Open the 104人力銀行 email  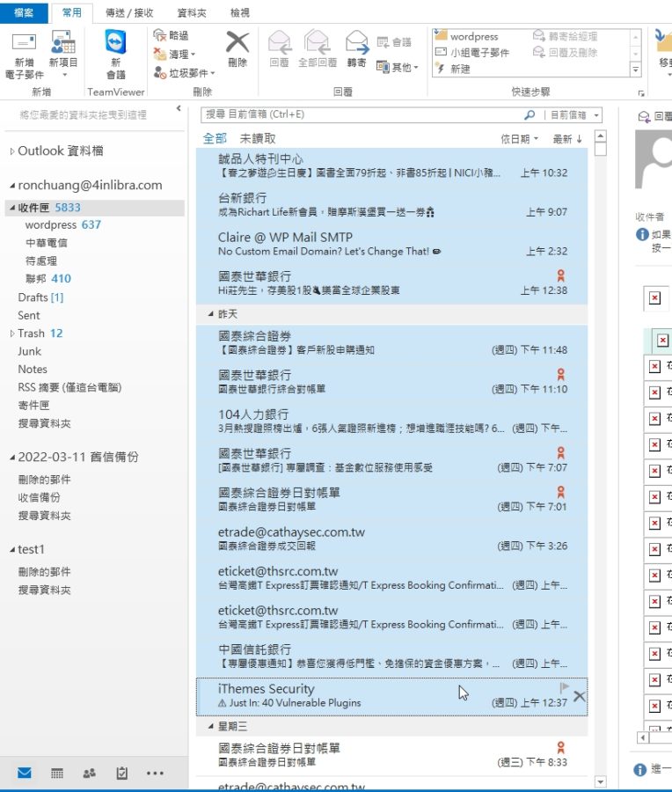click(391, 422)
